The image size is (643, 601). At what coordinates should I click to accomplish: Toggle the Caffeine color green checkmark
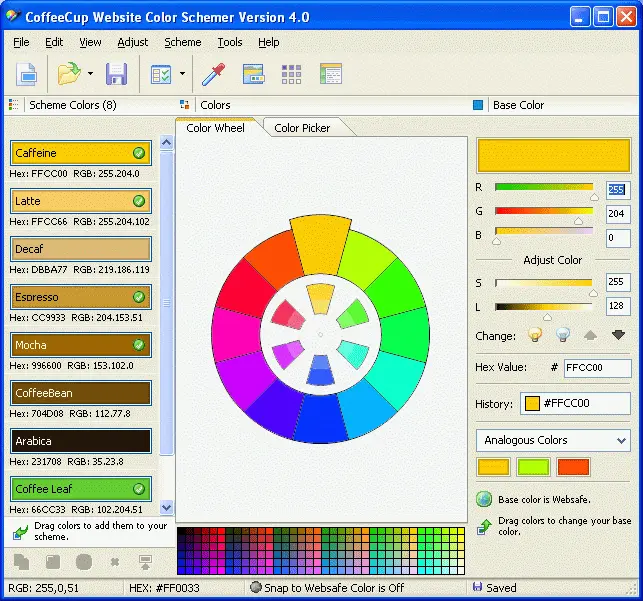(139, 153)
